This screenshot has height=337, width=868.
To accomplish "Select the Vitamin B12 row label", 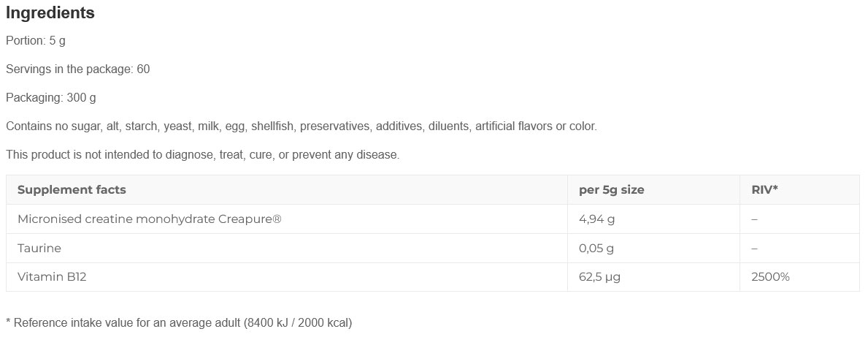I will click(x=52, y=276).
